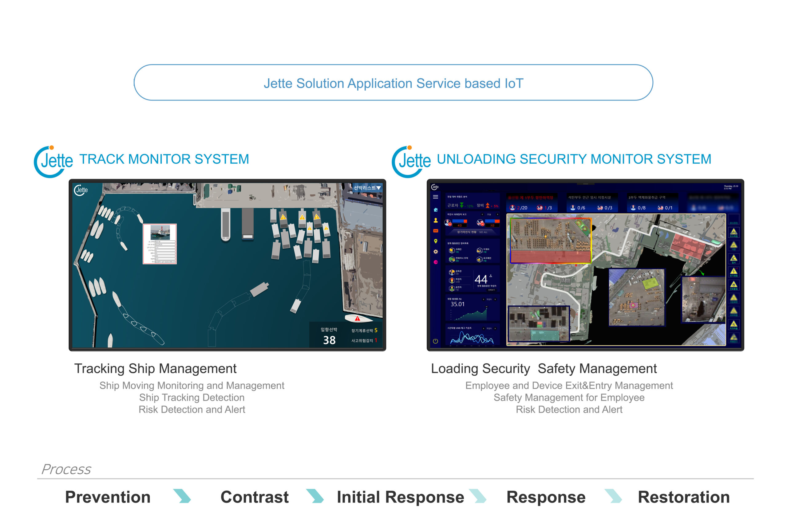Screen dimensions: 787x532
Task: Click the 감독관 supervisor worker icon
Action: [x=452, y=272]
